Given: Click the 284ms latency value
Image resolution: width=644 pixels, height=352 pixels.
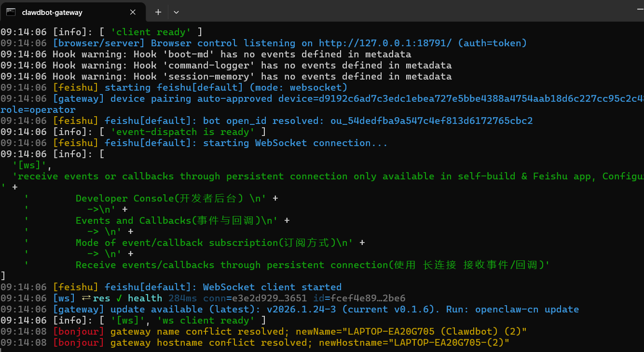Looking at the screenshot, I should coord(182,298).
